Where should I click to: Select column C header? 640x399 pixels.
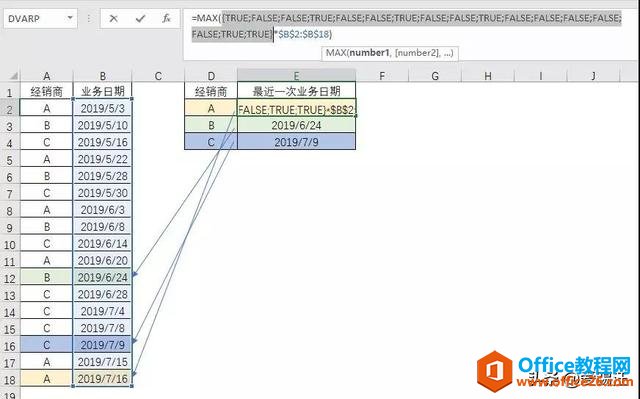click(158, 76)
